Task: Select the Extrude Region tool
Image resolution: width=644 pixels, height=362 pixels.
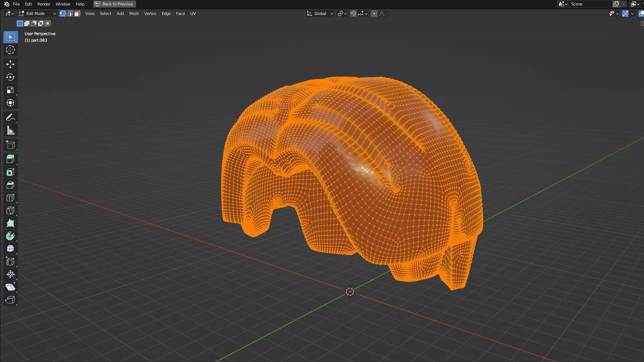Action: click(10, 159)
